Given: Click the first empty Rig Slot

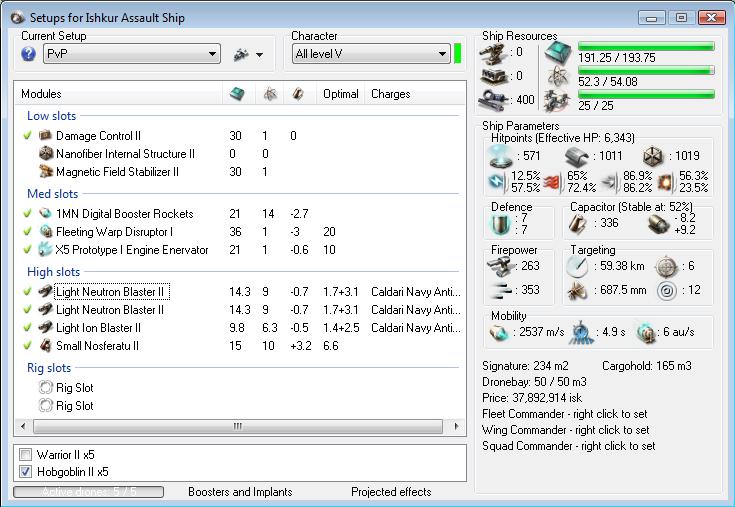Looking at the screenshot, I should point(75,388).
